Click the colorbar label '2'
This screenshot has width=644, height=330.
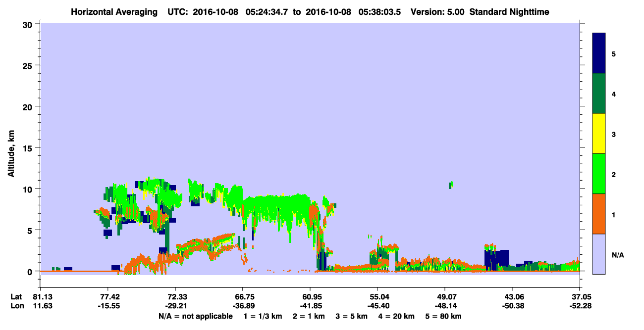click(614, 174)
